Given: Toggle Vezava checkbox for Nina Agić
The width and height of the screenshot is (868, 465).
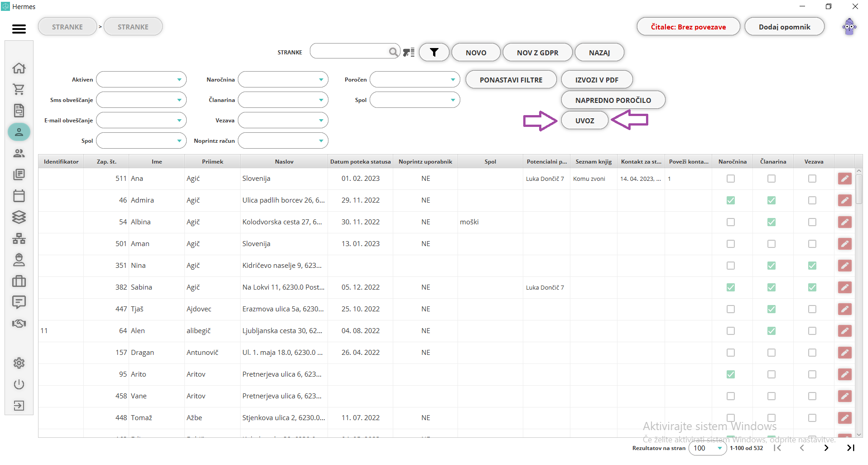Looking at the screenshot, I should coord(812,266).
